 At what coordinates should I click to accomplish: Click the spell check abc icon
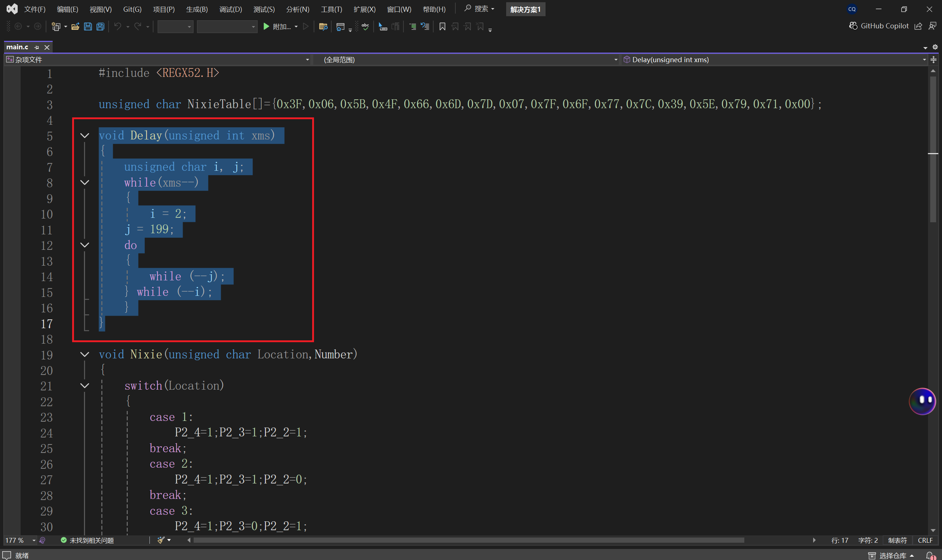click(x=365, y=26)
